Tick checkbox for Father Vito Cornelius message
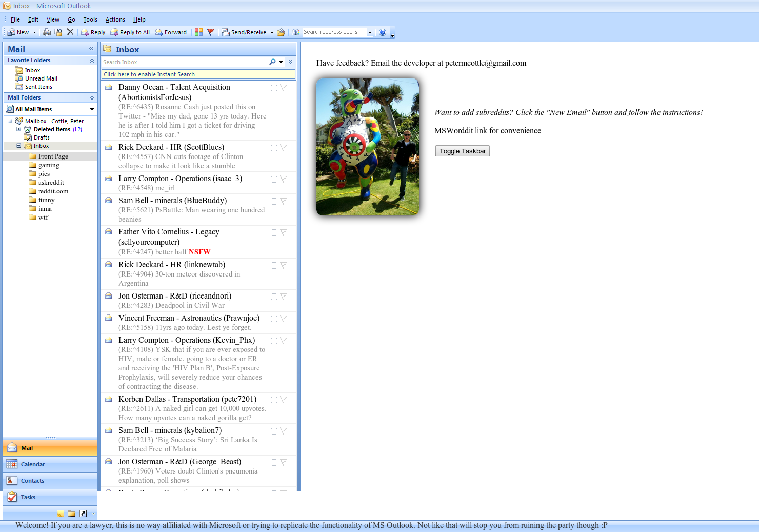 tap(274, 233)
